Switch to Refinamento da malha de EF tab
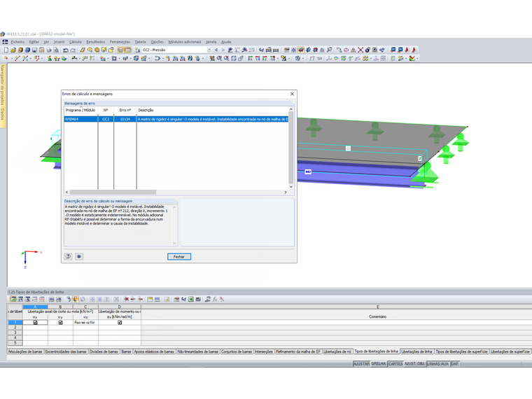532x399 pixels. click(x=298, y=351)
